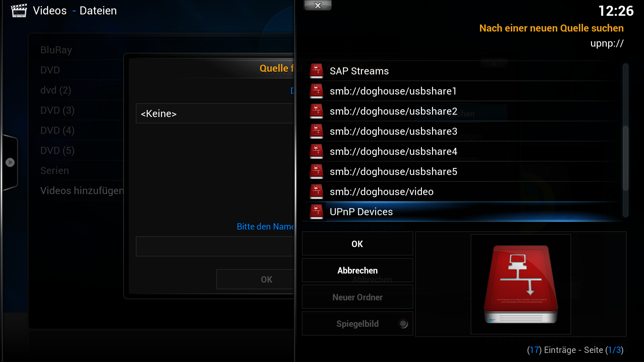Viewport: 644px width, 362px height.
Task: Click the <Keine> source path field
Action: [x=215, y=113]
